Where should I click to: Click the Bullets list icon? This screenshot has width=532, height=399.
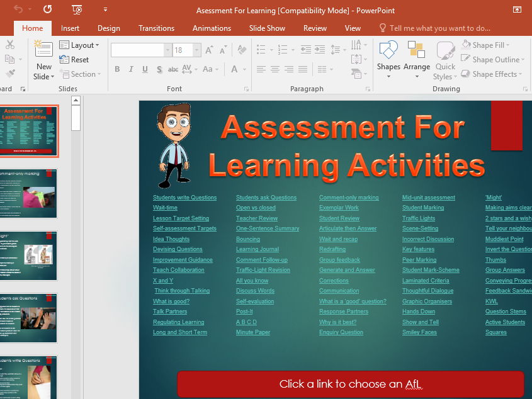click(x=261, y=50)
